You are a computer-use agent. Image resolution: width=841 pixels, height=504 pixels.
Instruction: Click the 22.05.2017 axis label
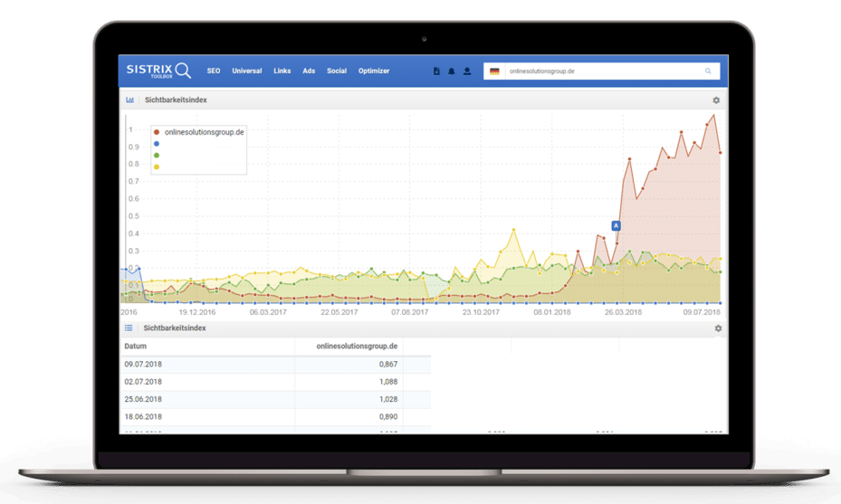point(339,312)
